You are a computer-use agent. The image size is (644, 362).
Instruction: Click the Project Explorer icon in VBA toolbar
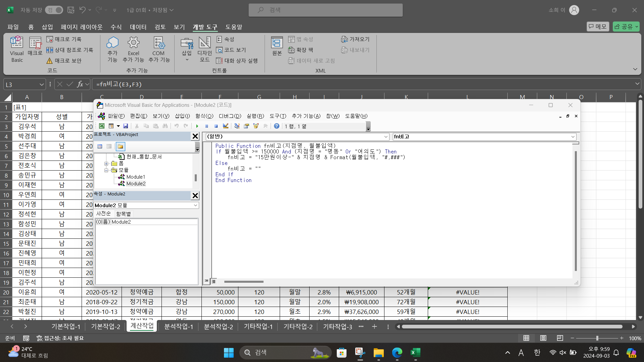point(237,126)
